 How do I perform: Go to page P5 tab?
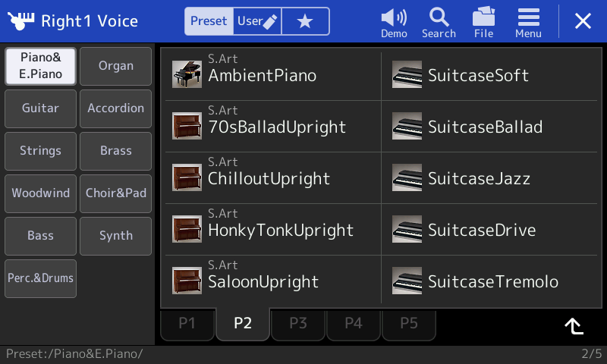[409, 323]
